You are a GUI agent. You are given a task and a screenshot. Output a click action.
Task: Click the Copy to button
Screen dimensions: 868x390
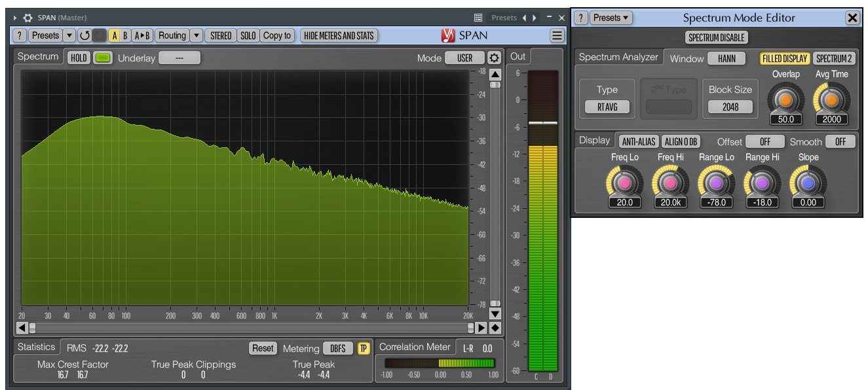277,35
